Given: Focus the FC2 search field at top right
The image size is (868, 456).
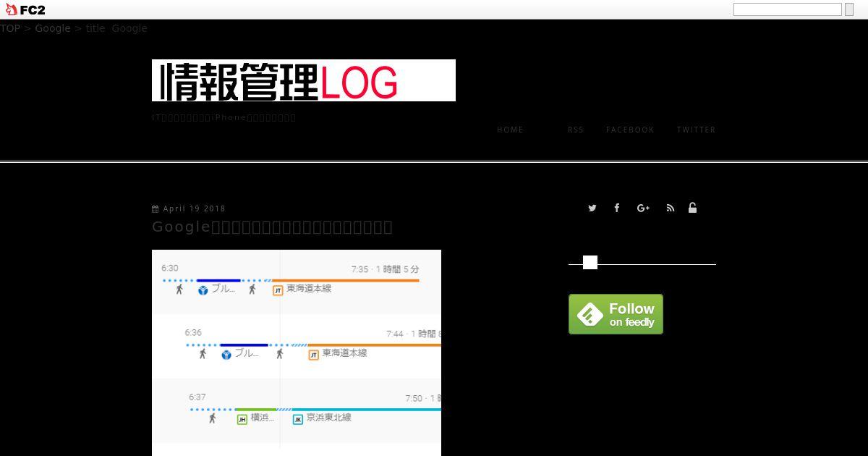Looking at the screenshot, I should (788, 9).
